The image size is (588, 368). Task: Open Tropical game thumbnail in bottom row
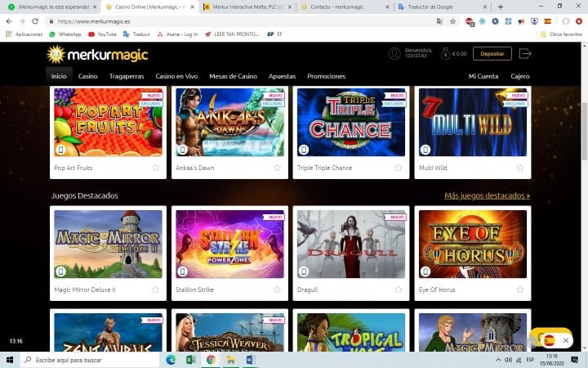(351, 332)
